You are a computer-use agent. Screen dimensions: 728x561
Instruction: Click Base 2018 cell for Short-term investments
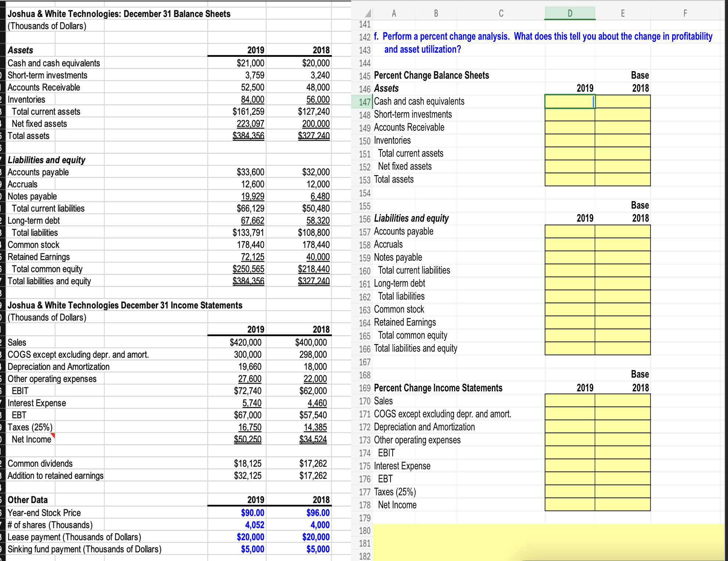point(623,115)
